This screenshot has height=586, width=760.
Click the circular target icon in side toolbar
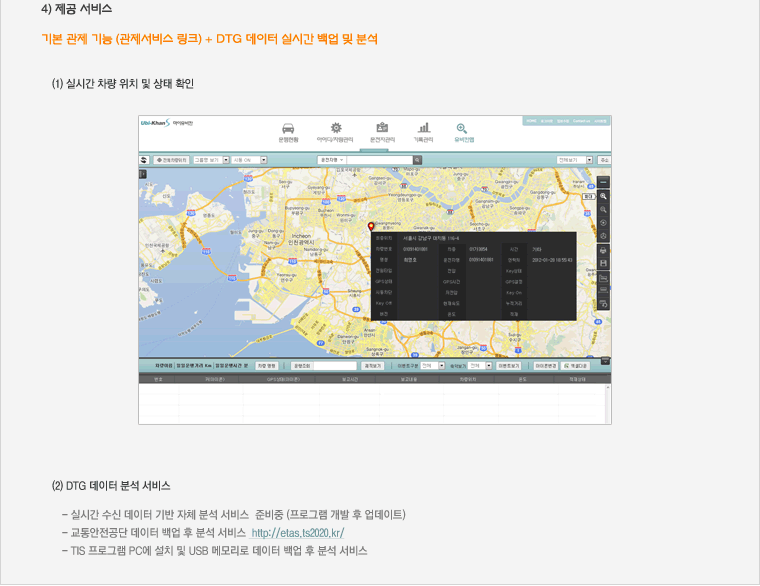[603, 223]
